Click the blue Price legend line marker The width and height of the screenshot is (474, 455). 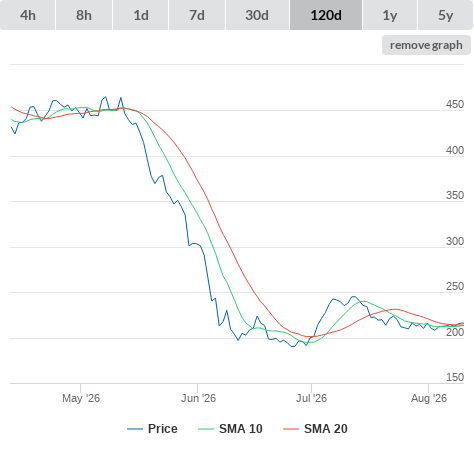pos(135,429)
